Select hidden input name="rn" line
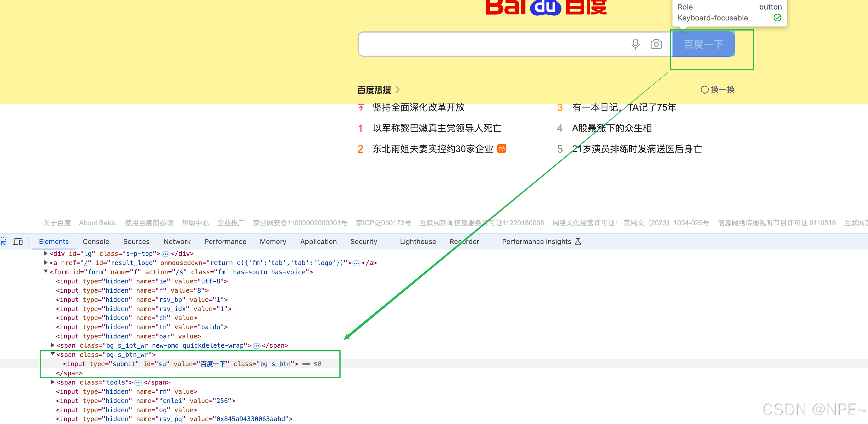The height and width of the screenshot is (424, 868). 126,391
